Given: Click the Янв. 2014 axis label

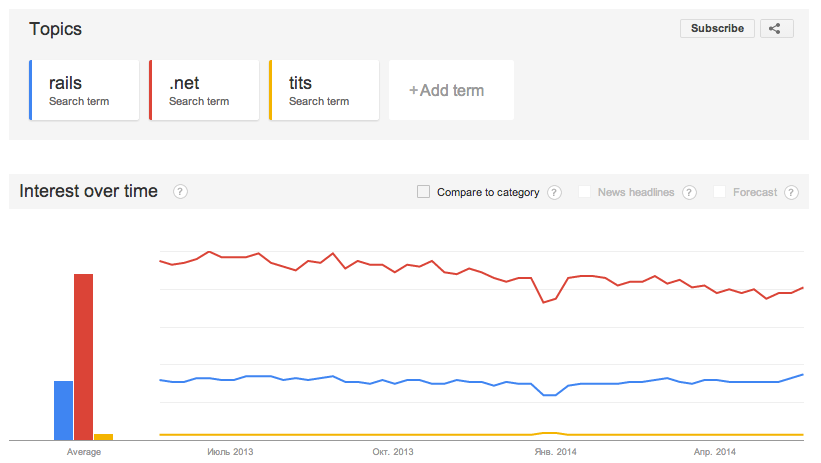Looking at the screenshot, I should coord(555,451).
